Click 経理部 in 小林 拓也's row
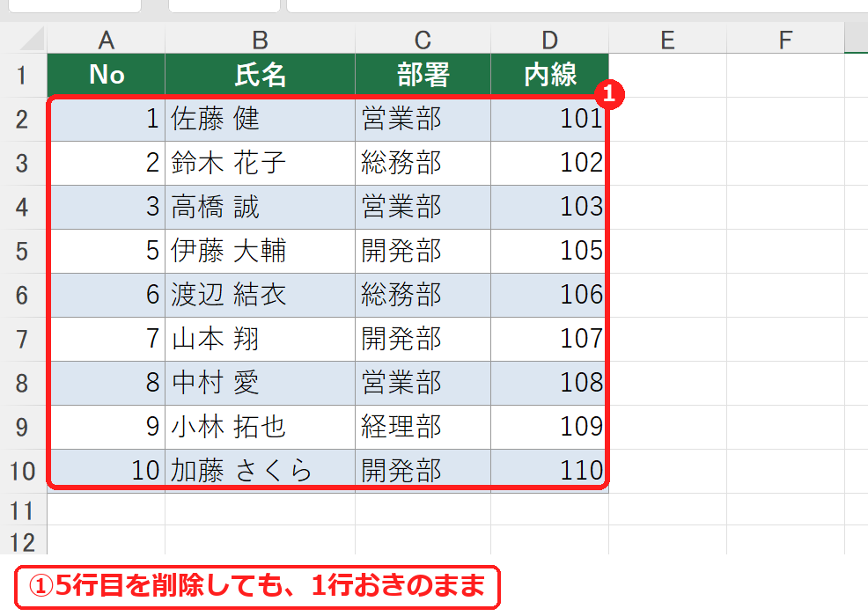This screenshot has width=868, height=616. 423,428
